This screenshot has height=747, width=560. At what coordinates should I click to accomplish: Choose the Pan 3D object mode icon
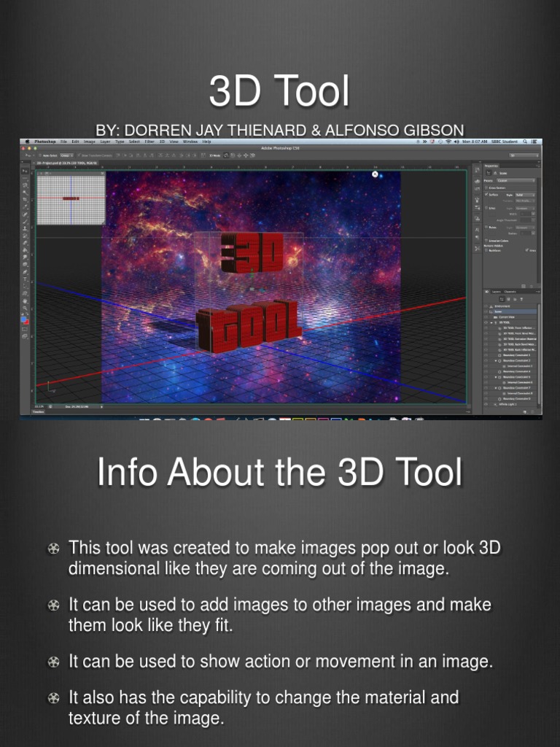(x=239, y=155)
